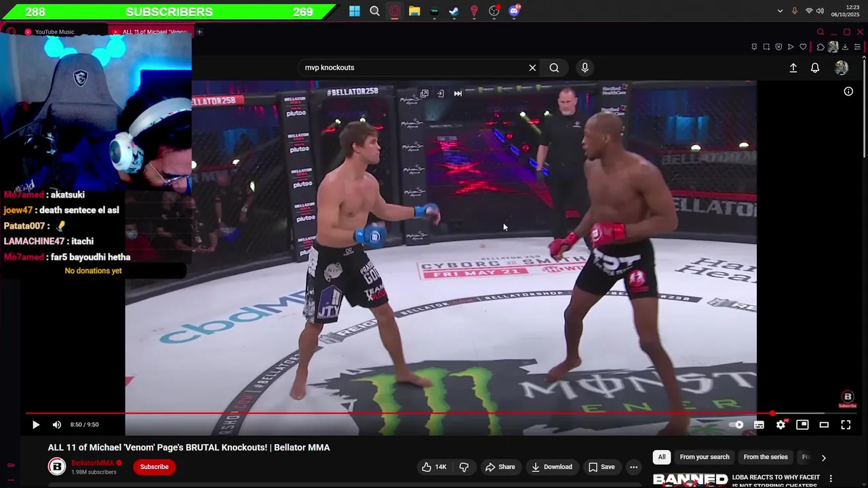Subscribe to BellatorMMA
Image resolution: width=868 pixels, height=488 pixels.
coord(154,466)
